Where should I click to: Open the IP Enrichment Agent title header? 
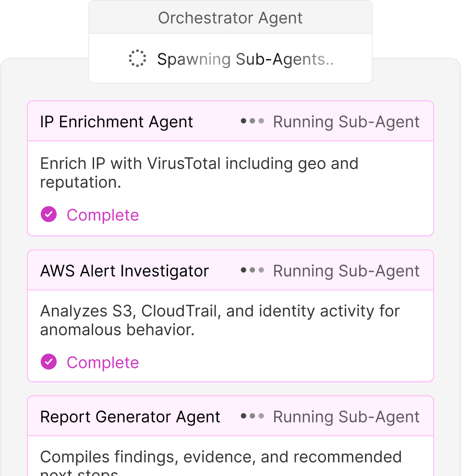pos(116,122)
